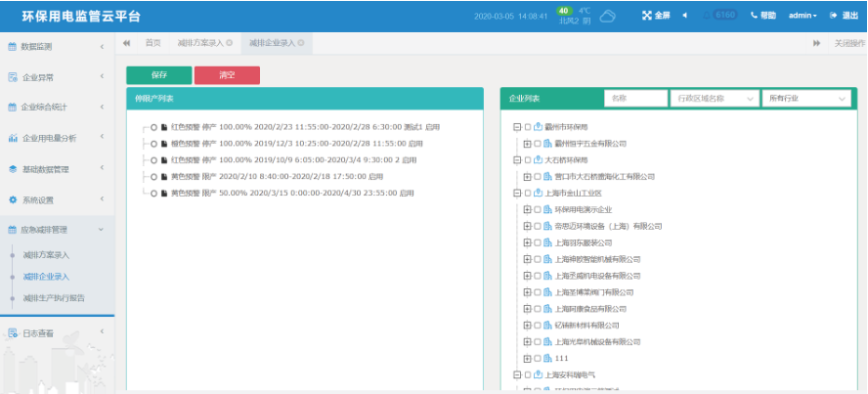This screenshot has width=868, height=394.
Task: Switch to the 首页 tab
Action: point(153,43)
